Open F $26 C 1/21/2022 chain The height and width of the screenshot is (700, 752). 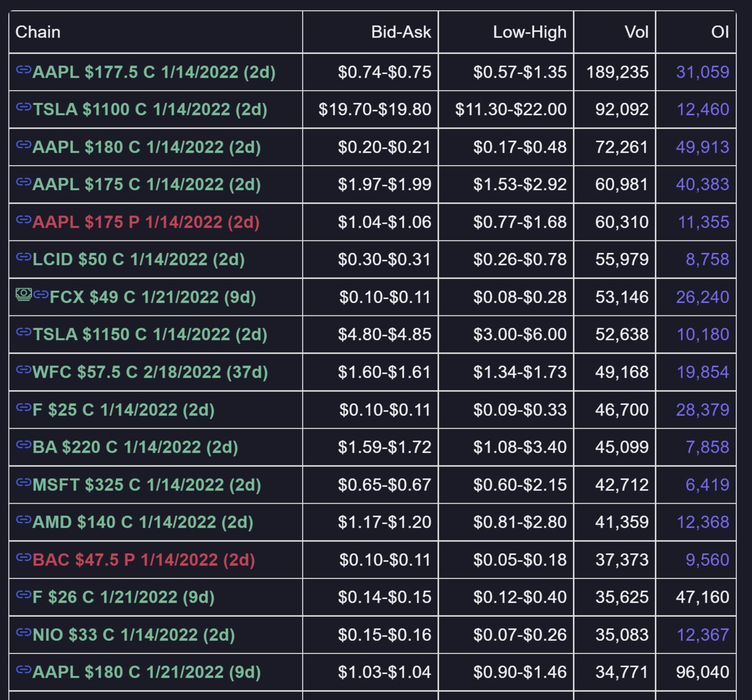[123, 597]
